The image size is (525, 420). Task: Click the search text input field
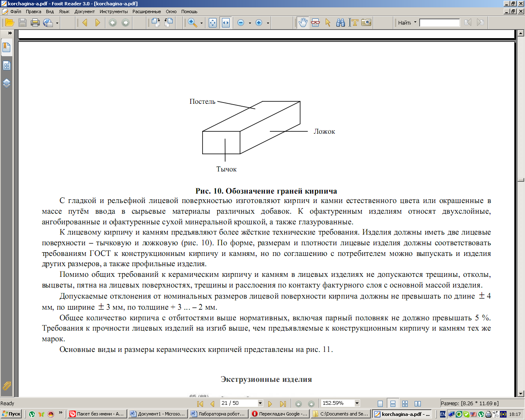[440, 23]
